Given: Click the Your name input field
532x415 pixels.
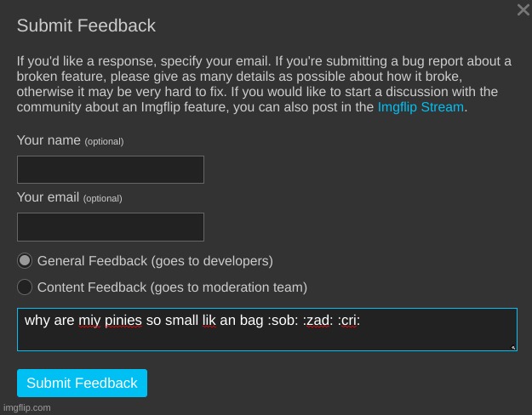Looking at the screenshot, I should point(111,169).
